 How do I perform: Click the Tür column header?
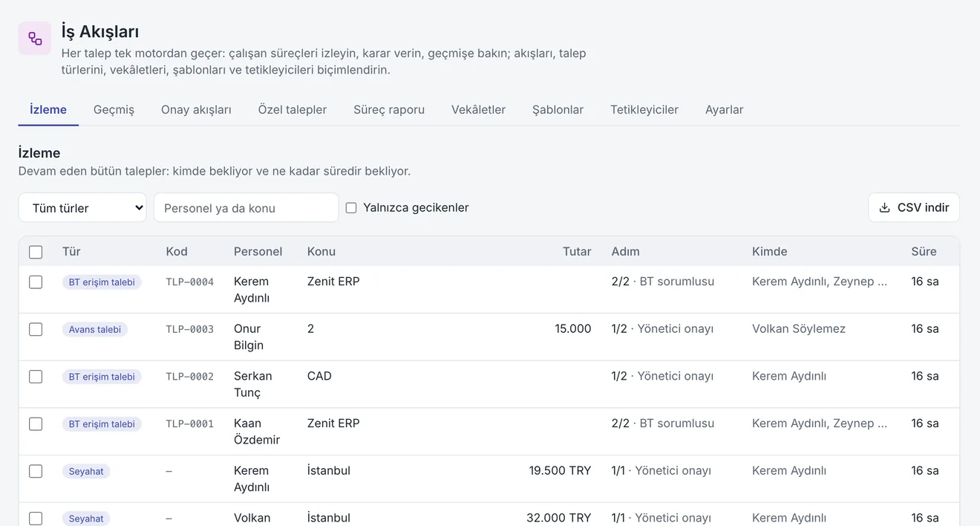[x=71, y=251]
